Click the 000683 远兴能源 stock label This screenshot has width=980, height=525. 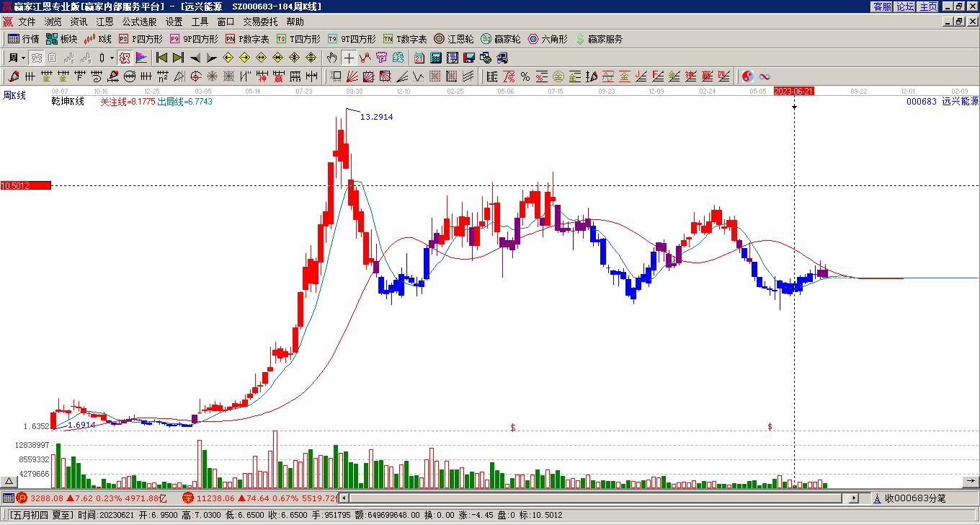[943, 102]
